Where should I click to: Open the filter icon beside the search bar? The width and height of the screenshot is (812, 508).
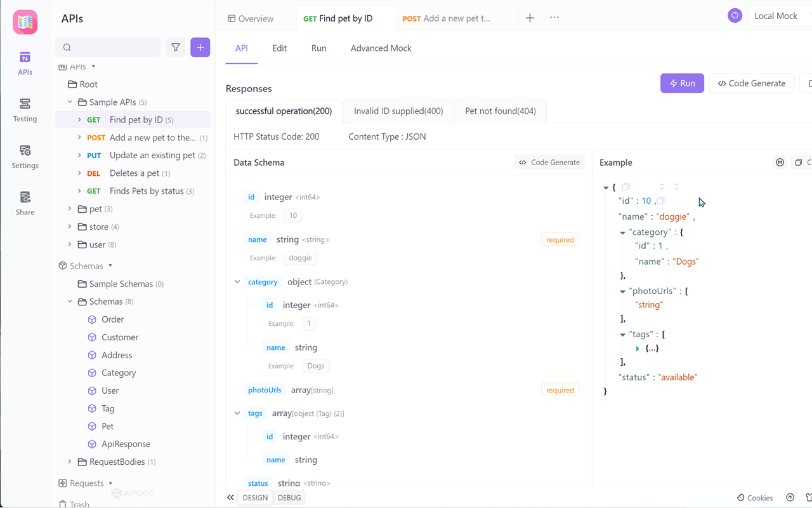point(176,47)
